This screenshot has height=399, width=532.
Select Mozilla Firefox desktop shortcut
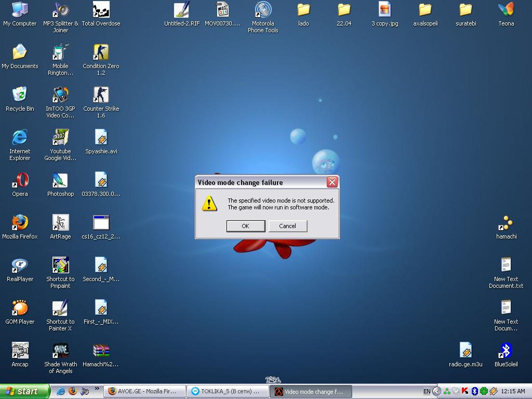20,227
